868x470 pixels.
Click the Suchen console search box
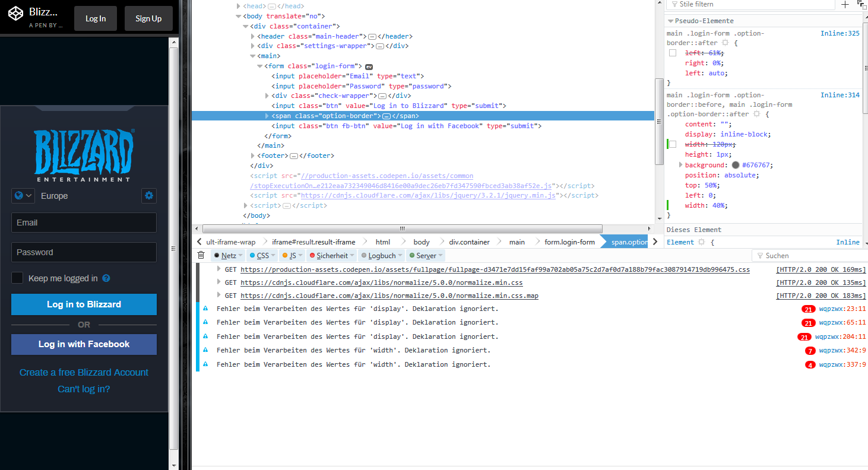point(809,256)
